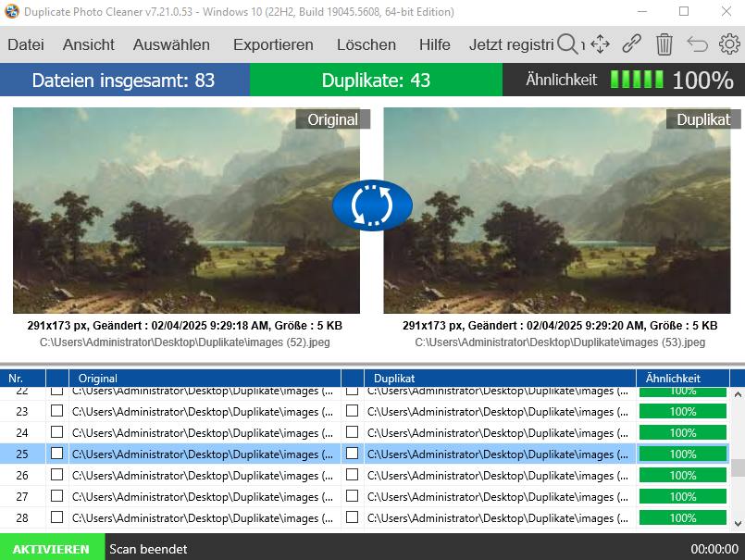Screen dimensions: 745x560
Task: Enable the checkbox for row 28 original
Action: tap(57, 517)
